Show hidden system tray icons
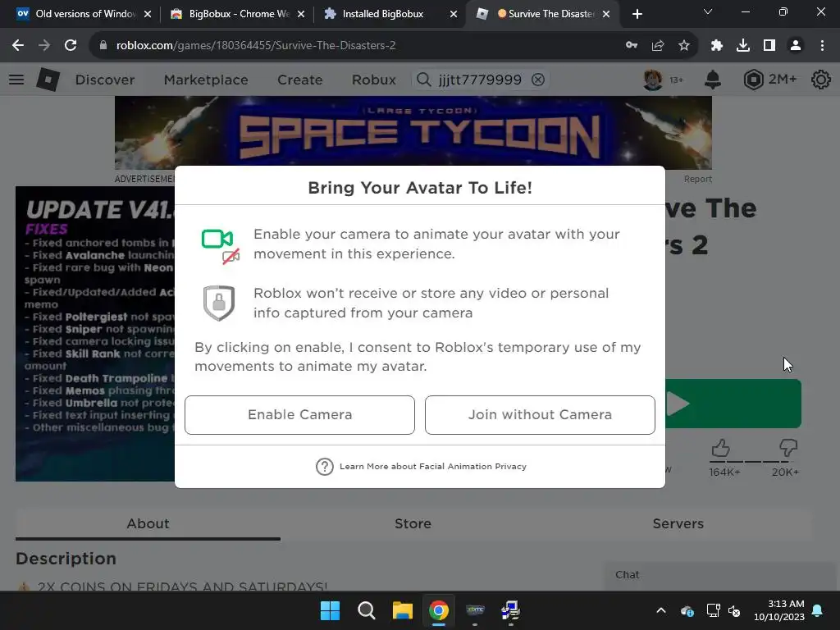This screenshot has width=840, height=630. pyautogui.click(x=661, y=610)
